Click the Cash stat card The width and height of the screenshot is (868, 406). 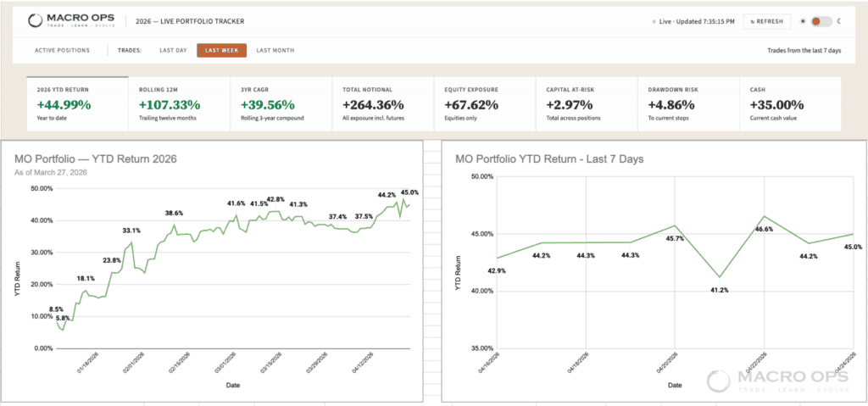791,103
